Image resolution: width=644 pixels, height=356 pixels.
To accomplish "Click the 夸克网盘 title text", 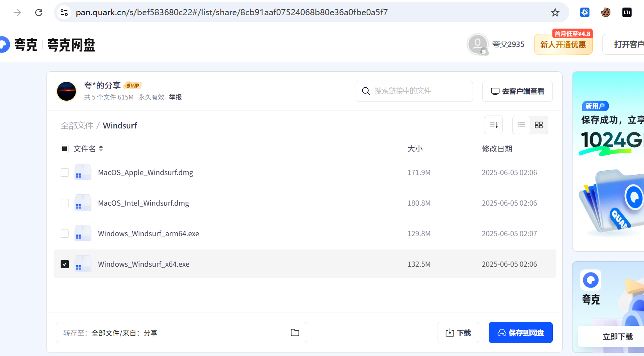I will [x=71, y=45].
